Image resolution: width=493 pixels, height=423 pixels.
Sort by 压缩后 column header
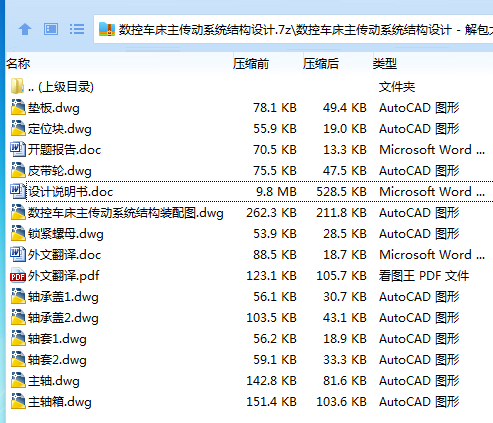[321, 63]
